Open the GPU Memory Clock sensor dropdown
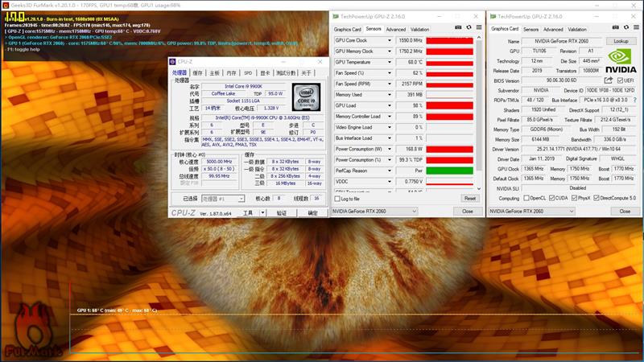 coord(390,51)
